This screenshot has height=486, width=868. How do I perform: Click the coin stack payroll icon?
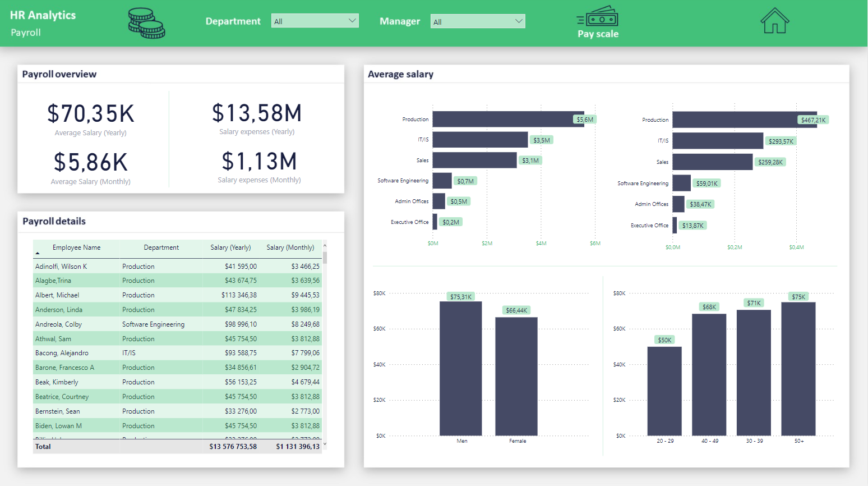(x=146, y=23)
